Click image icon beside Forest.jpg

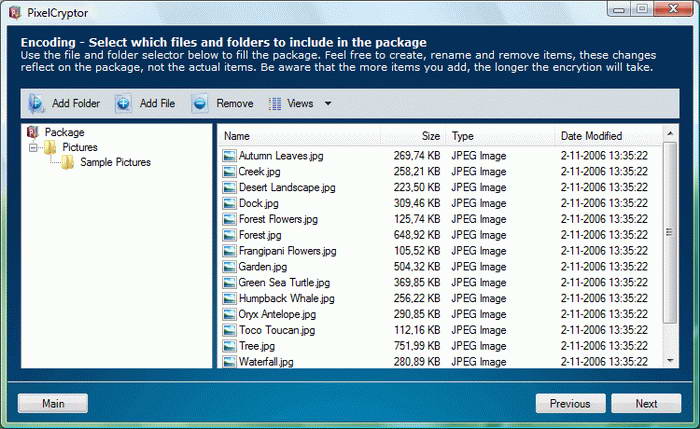[229, 235]
